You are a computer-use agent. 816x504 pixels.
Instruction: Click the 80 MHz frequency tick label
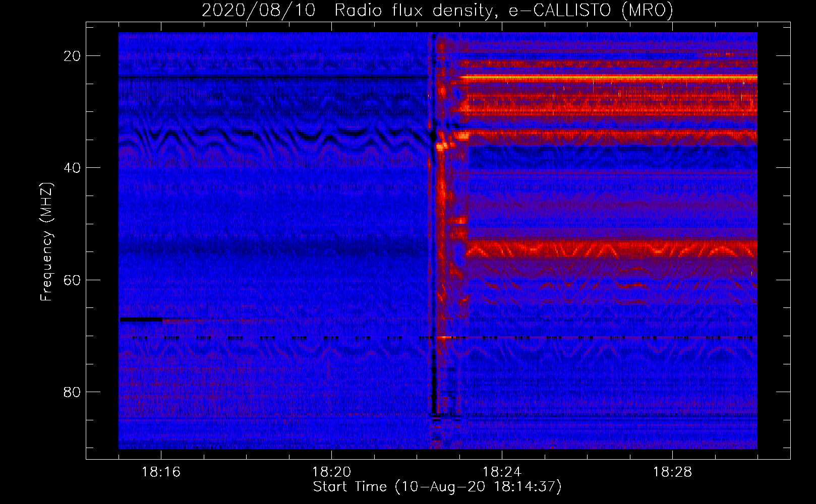[73, 392]
